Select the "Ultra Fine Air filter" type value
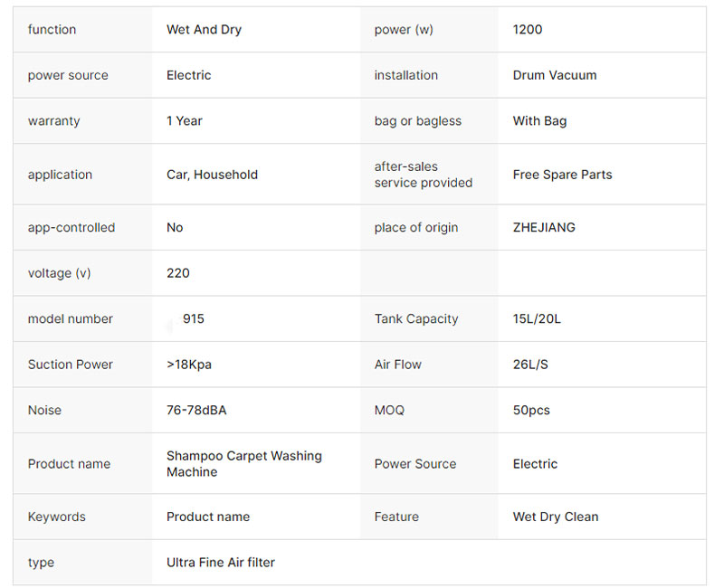 (221, 562)
